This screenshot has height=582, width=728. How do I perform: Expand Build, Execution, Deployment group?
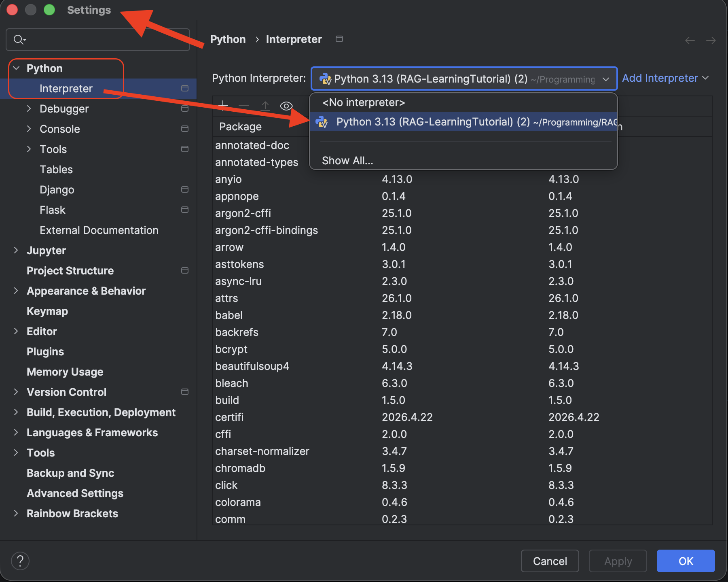[16, 412]
